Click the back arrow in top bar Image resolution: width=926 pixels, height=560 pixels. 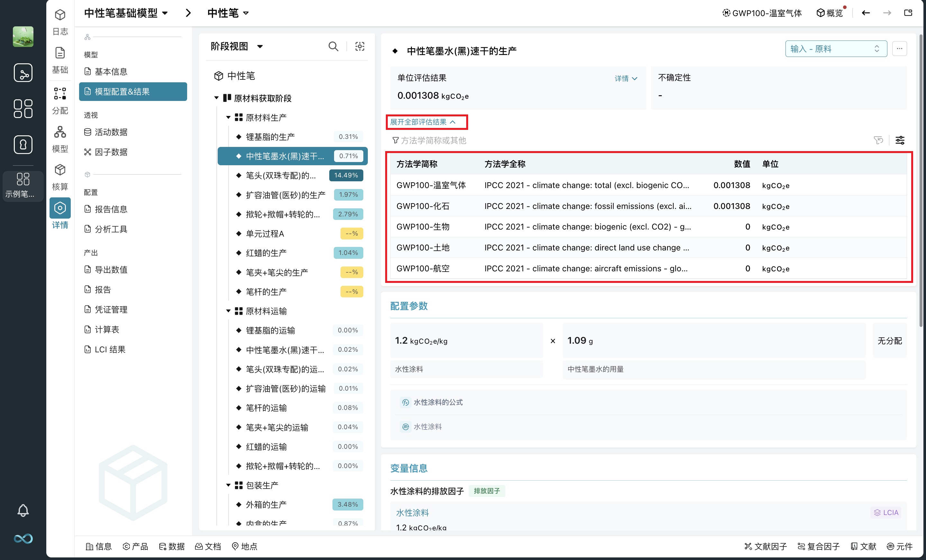[x=866, y=13]
